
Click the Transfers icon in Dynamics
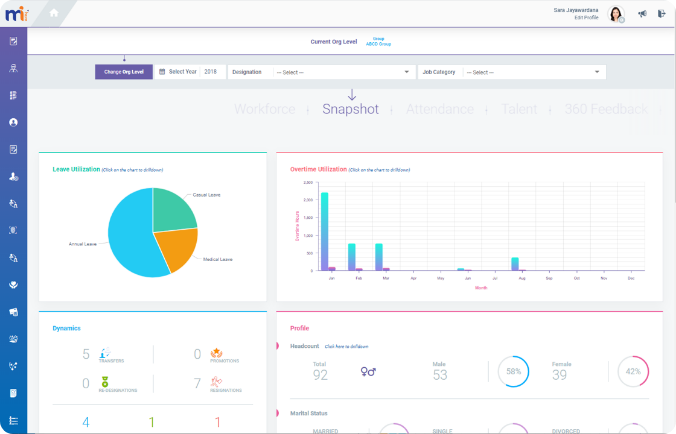pos(105,353)
